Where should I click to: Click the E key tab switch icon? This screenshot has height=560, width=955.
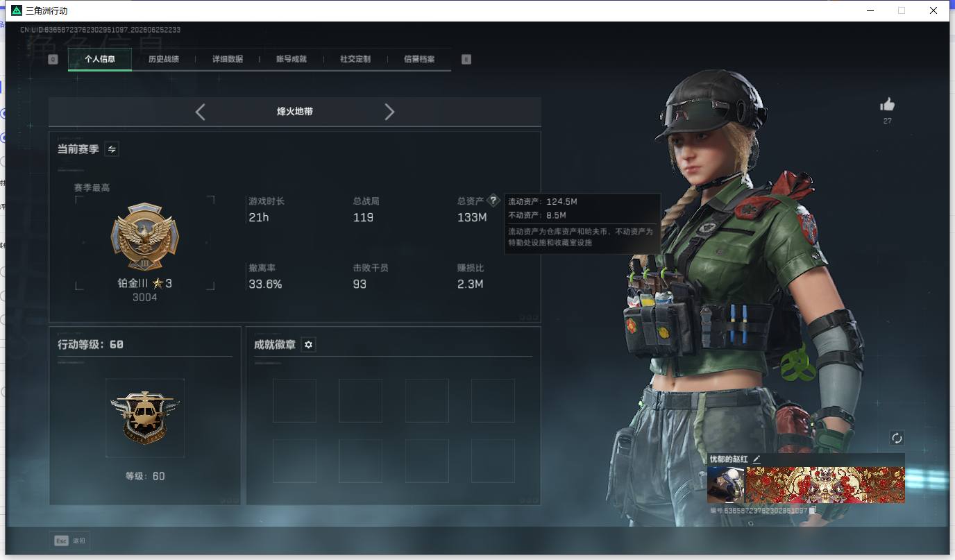pos(466,60)
